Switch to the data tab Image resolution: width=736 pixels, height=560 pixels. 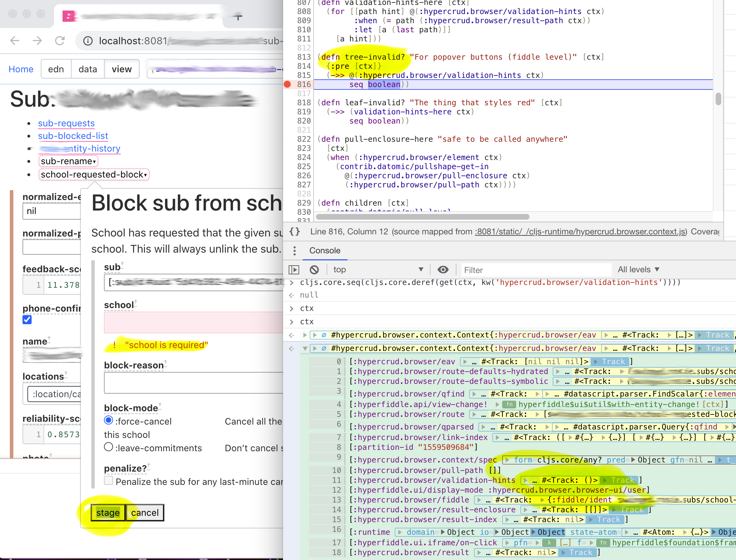click(88, 69)
